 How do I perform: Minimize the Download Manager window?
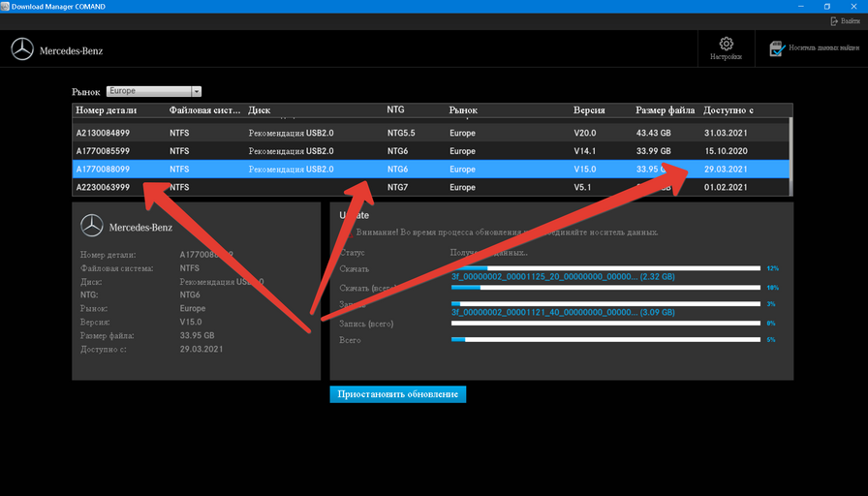click(801, 6)
